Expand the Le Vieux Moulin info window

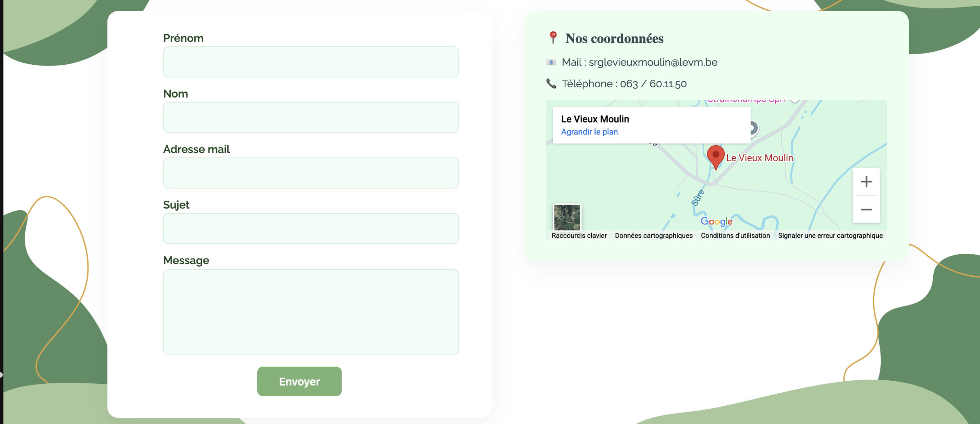point(595,119)
